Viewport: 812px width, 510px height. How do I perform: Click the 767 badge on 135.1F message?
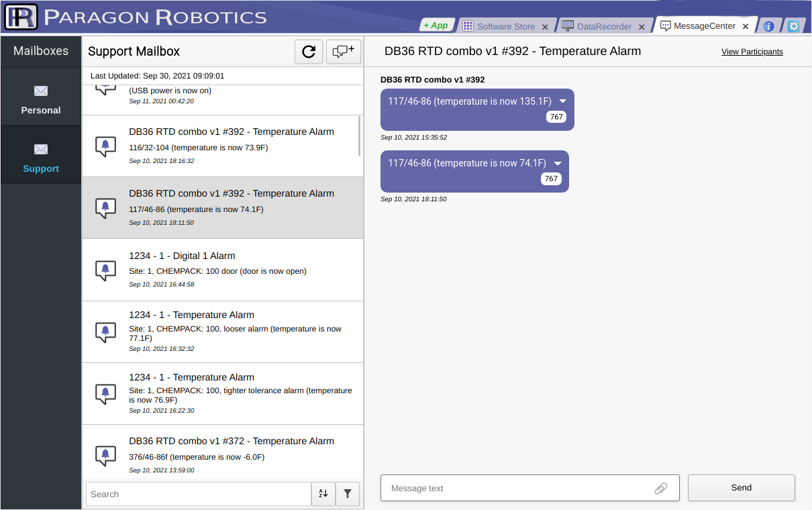click(x=556, y=117)
